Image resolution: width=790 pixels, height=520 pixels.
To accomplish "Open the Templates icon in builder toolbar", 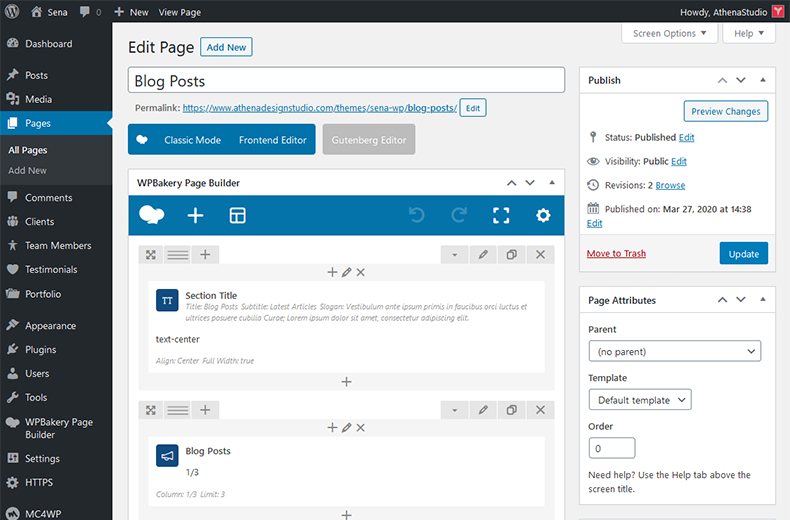I will pyautogui.click(x=237, y=216).
